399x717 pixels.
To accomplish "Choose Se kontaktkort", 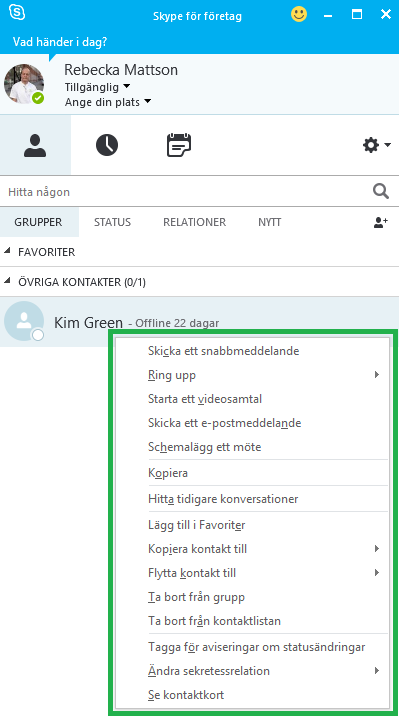I will click(252, 695).
